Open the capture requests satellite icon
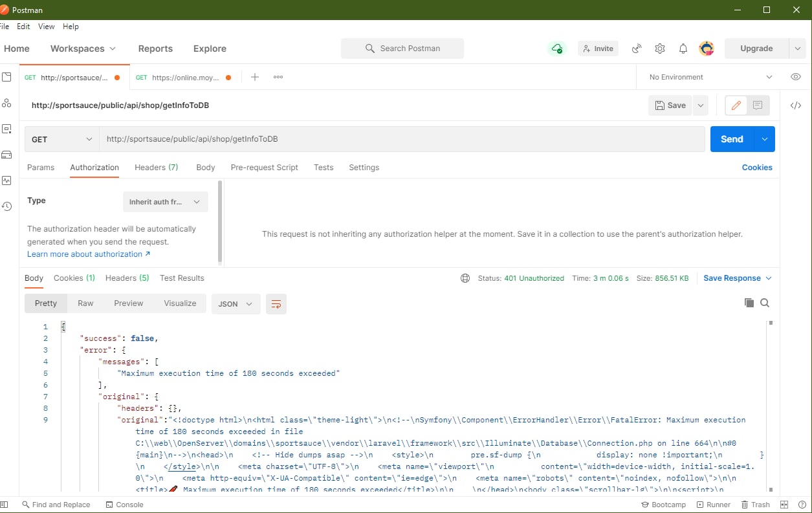 tap(637, 49)
